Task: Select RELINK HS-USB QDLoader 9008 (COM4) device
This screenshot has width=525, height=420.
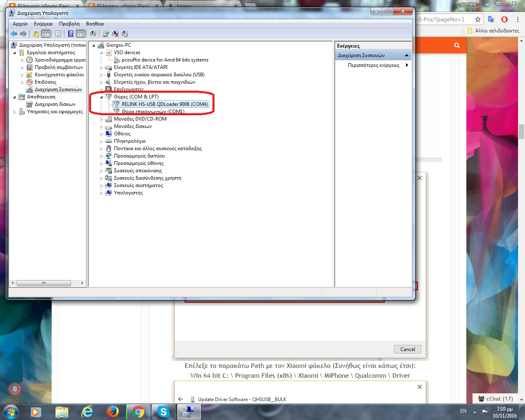Action: click(x=165, y=104)
